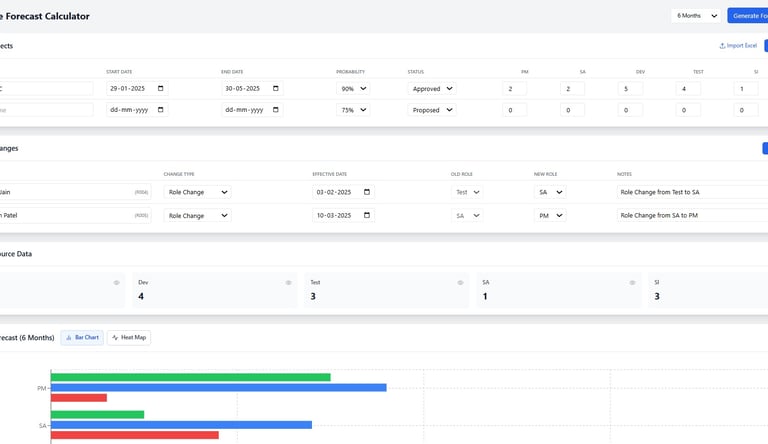This screenshot has width=768, height=444.
Task: Open the Approved status dropdown
Action: (432, 89)
